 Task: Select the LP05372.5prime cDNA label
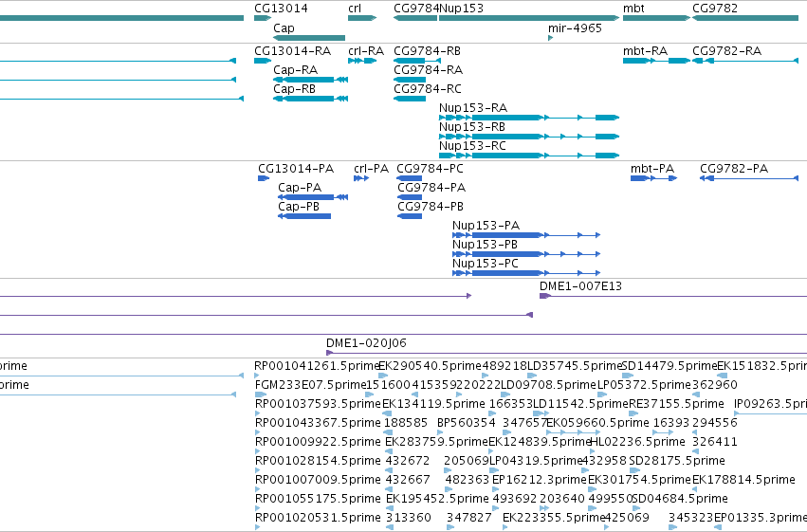point(644,385)
